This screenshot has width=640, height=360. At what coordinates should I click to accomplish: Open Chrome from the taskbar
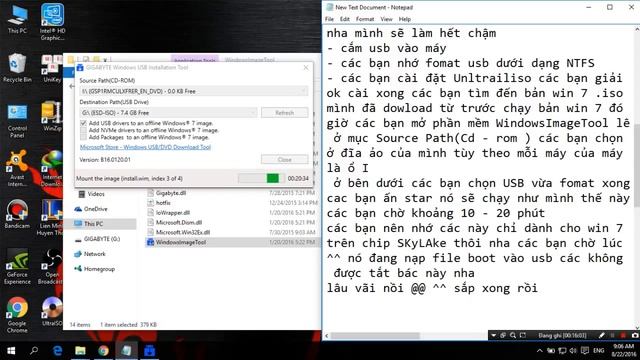(x=103, y=351)
